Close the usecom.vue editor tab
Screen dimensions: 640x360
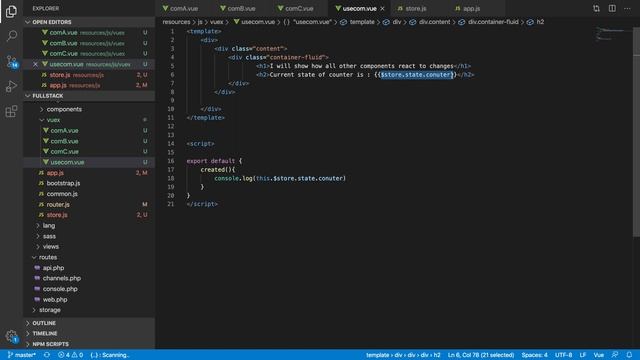382,9
